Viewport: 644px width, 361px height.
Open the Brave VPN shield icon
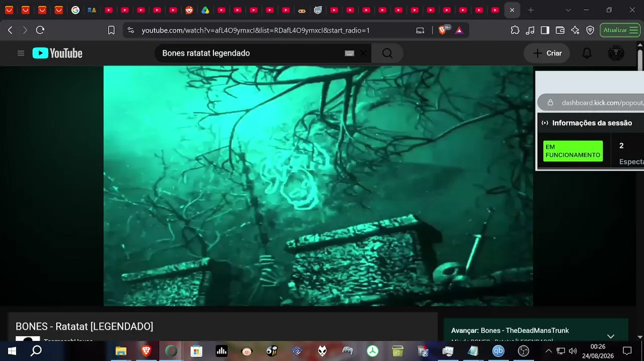[x=590, y=30]
